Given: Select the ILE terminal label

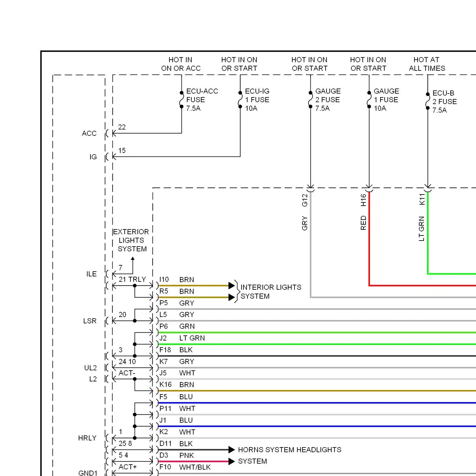Looking at the screenshot, I should pyautogui.click(x=91, y=274).
